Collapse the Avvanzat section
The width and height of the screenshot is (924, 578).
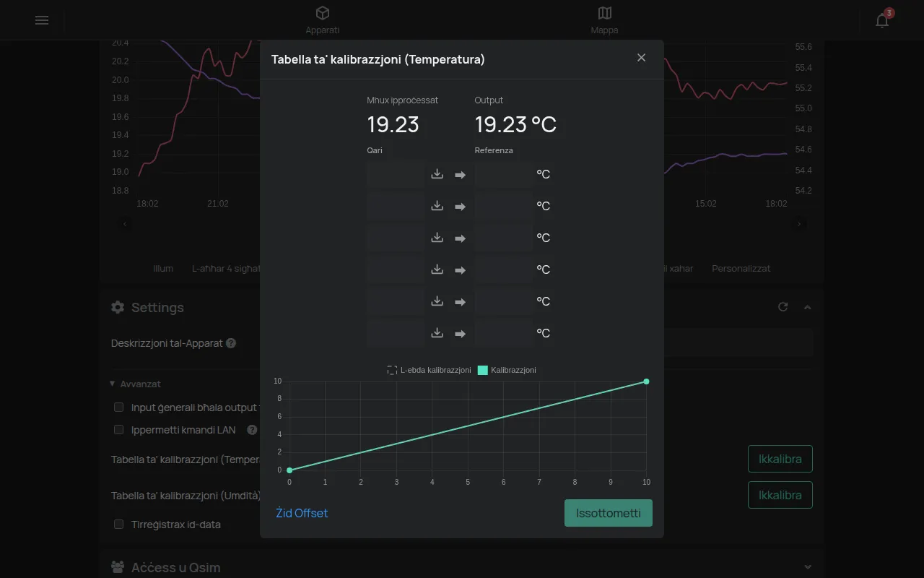(x=135, y=384)
